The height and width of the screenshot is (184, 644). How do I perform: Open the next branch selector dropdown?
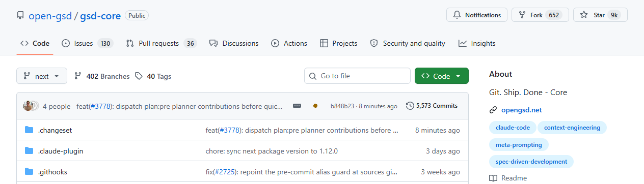pyautogui.click(x=42, y=76)
